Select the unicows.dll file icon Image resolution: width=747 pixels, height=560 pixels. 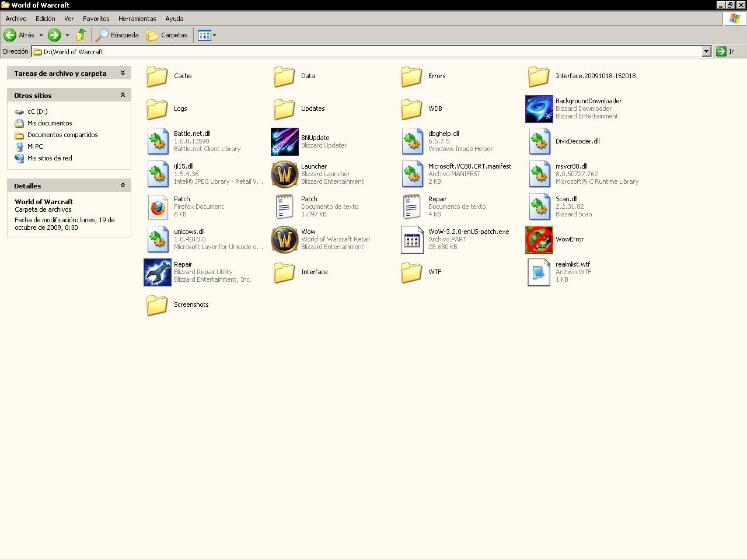pyautogui.click(x=158, y=240)
